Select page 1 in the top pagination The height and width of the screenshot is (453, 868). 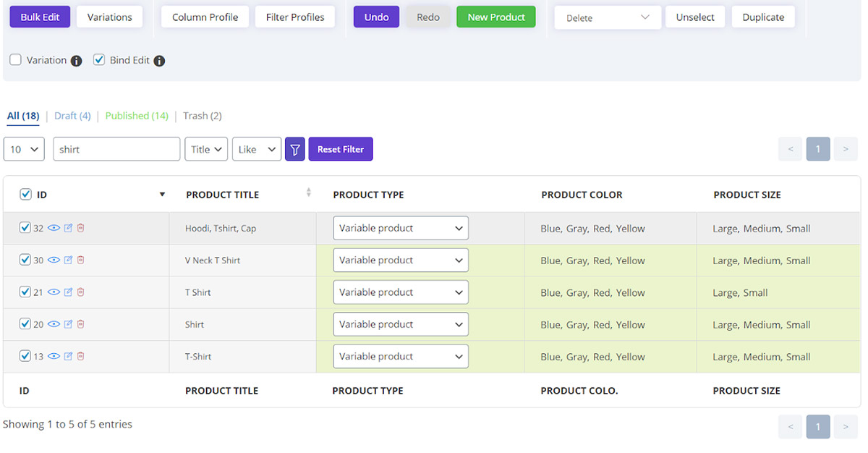click(x=818, y=149)
